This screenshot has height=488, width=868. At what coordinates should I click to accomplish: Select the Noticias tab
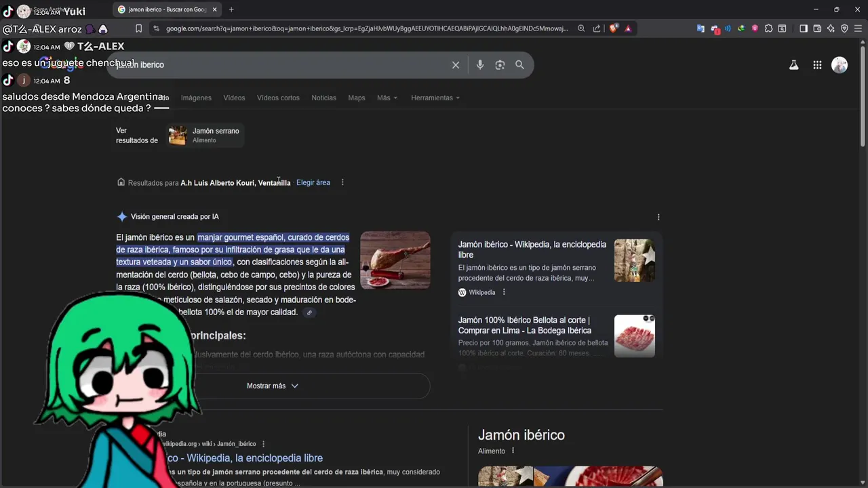tap(323, 98)
